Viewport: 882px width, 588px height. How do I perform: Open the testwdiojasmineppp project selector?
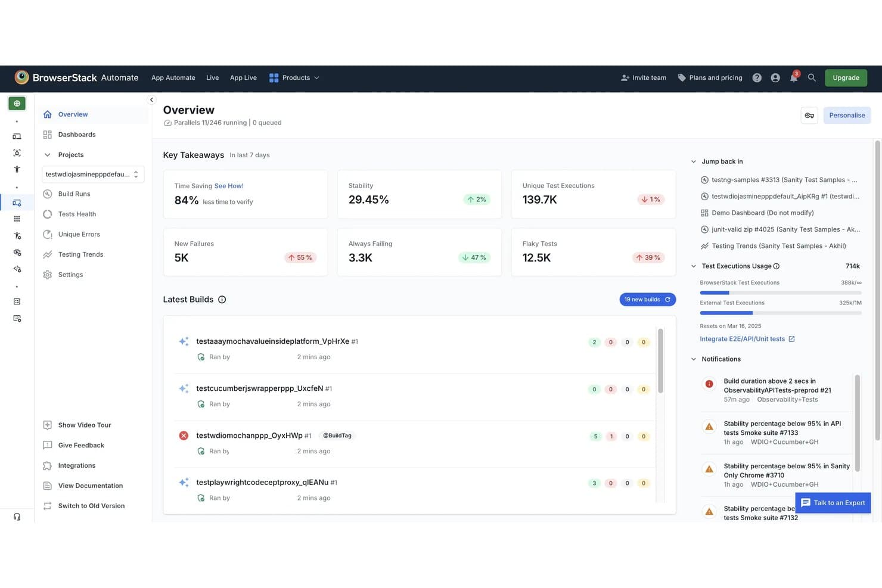pyautogui.click(x=93, y=175)
